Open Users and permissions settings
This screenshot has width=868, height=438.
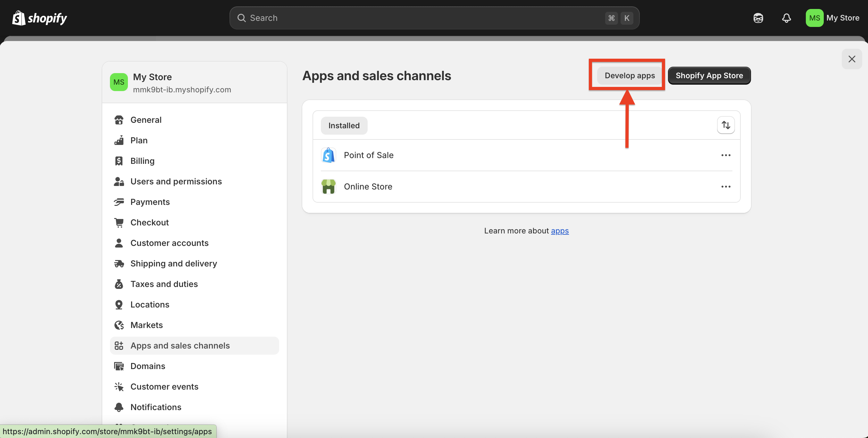point(176,181)
